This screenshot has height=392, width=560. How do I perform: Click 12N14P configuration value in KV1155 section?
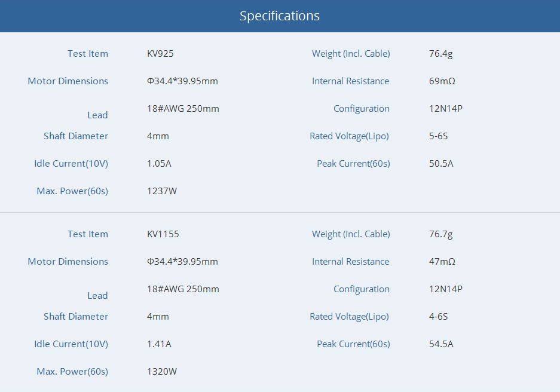click(x=446, y=289)
